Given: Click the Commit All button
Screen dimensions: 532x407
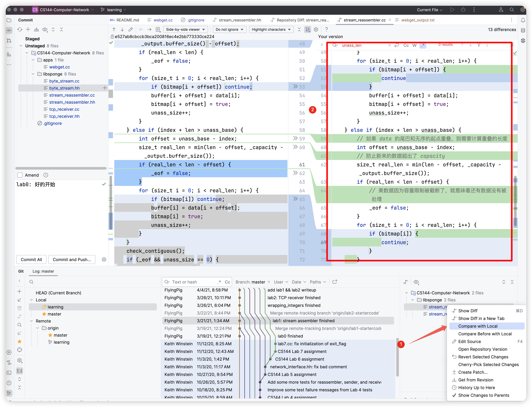Looking at the screenshot, I should click(x=31, y=259).
